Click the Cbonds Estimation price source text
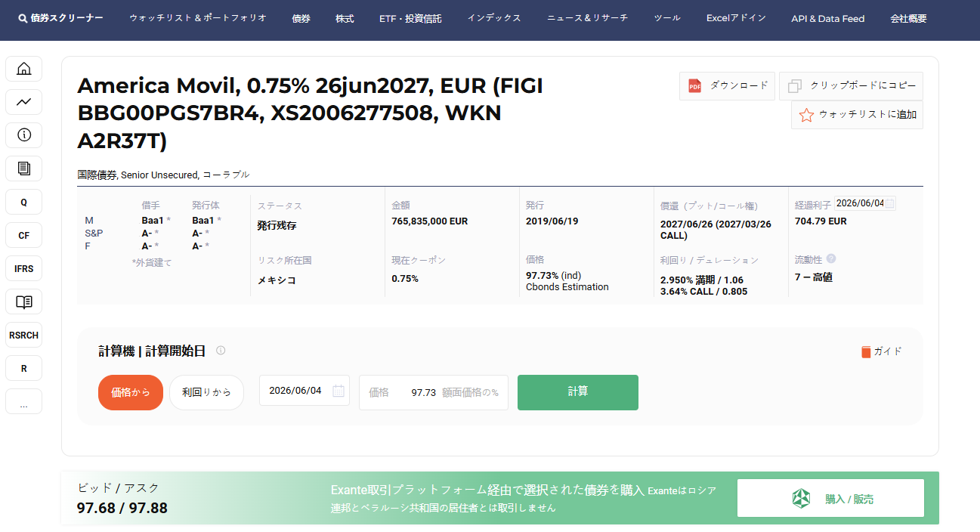 point(567,287)
